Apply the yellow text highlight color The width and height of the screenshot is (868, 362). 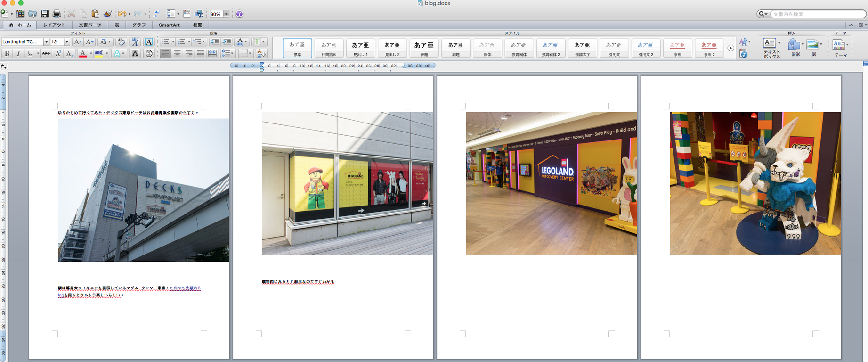point(98,54)
